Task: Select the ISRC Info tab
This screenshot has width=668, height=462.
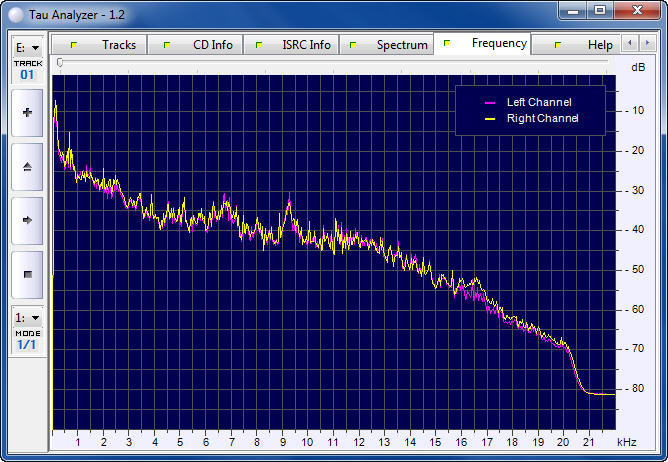Action: (x=294, y=45)
